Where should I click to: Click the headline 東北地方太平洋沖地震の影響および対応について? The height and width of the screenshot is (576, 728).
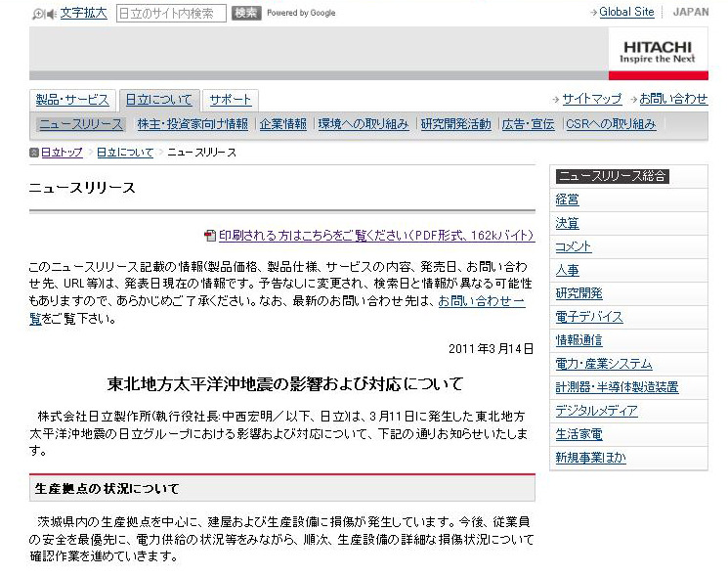click(285, 384)
